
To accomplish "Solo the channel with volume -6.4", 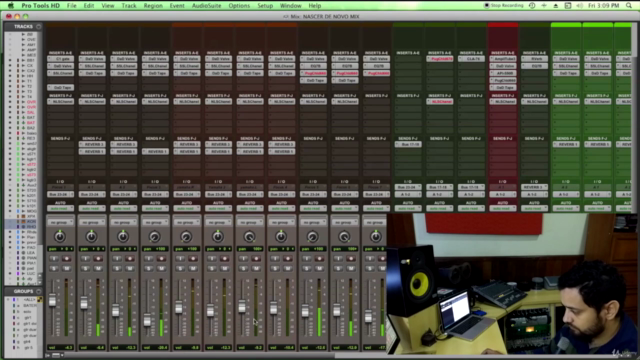I will tap(85, 268).
